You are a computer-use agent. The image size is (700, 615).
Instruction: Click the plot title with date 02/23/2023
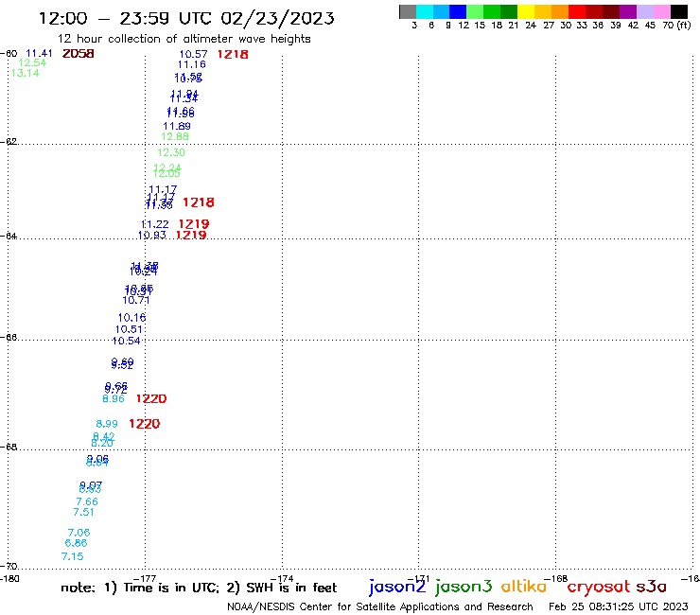point(186,19)
